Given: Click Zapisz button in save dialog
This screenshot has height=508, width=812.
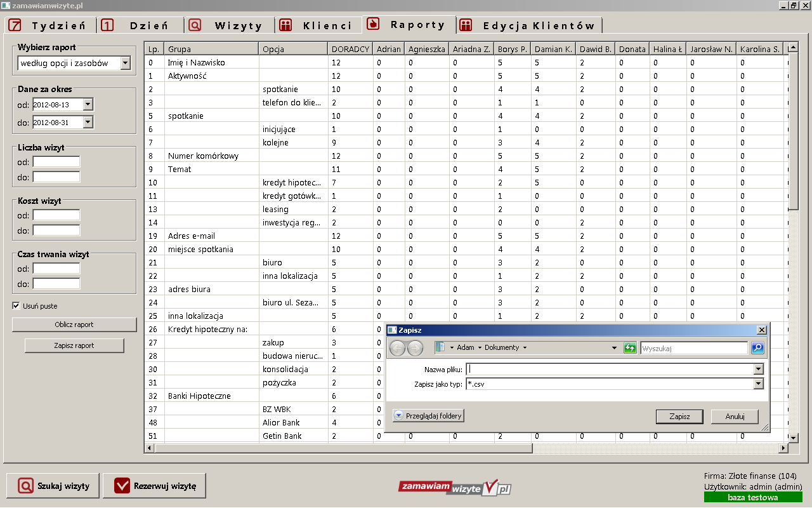Looking at the screenshot, I should [x=679, y=417].
